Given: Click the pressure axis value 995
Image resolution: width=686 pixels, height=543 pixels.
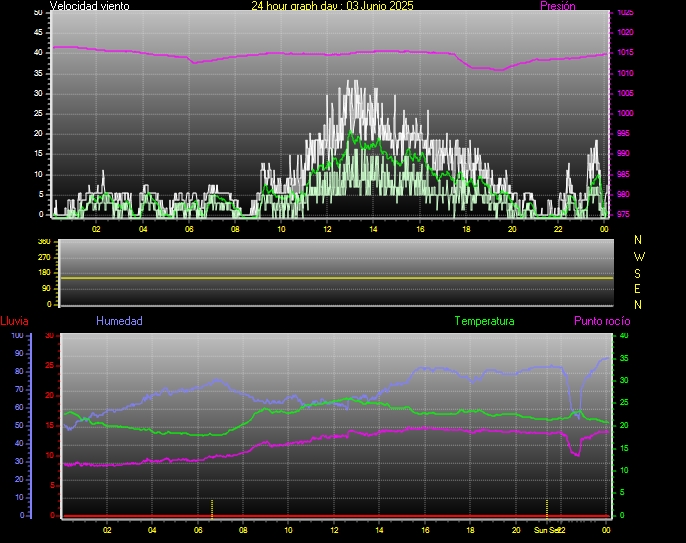Looking at the screenshot, I should [x=623, y=133].
